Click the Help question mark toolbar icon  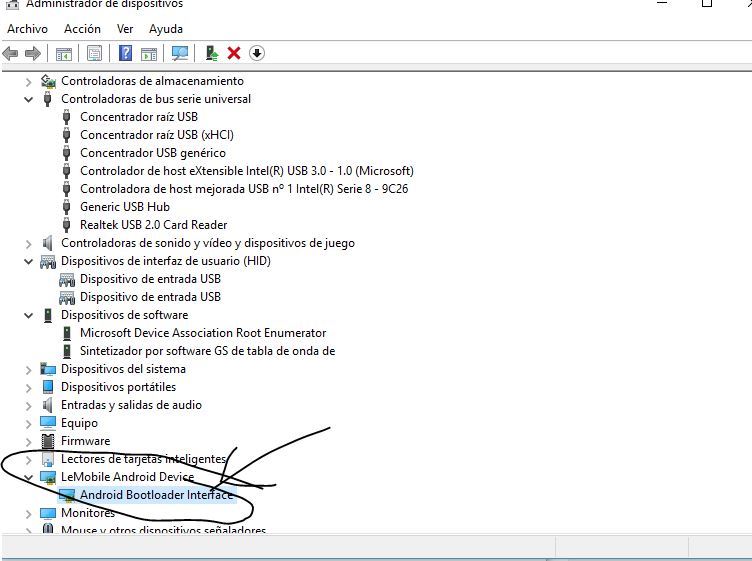(x=126, y=53)
